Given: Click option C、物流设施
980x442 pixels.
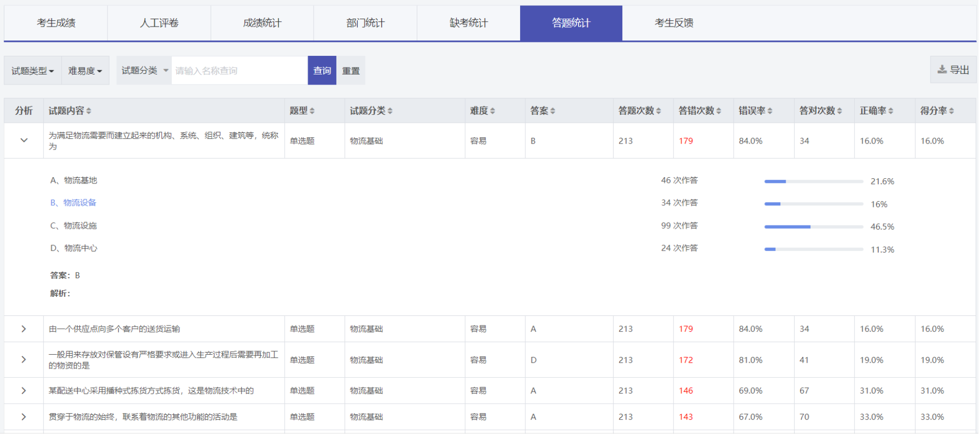Looking at the screenshot, I should 74,226.
